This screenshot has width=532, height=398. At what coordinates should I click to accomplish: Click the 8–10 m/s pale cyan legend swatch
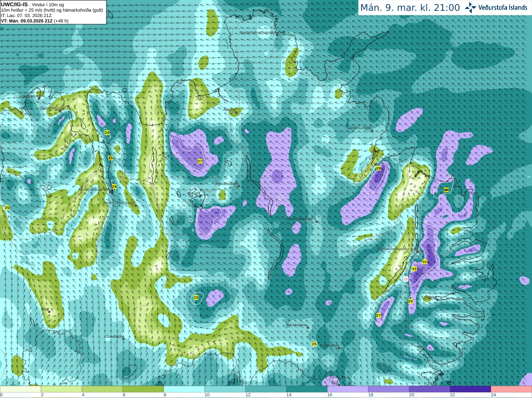(184, 389)
